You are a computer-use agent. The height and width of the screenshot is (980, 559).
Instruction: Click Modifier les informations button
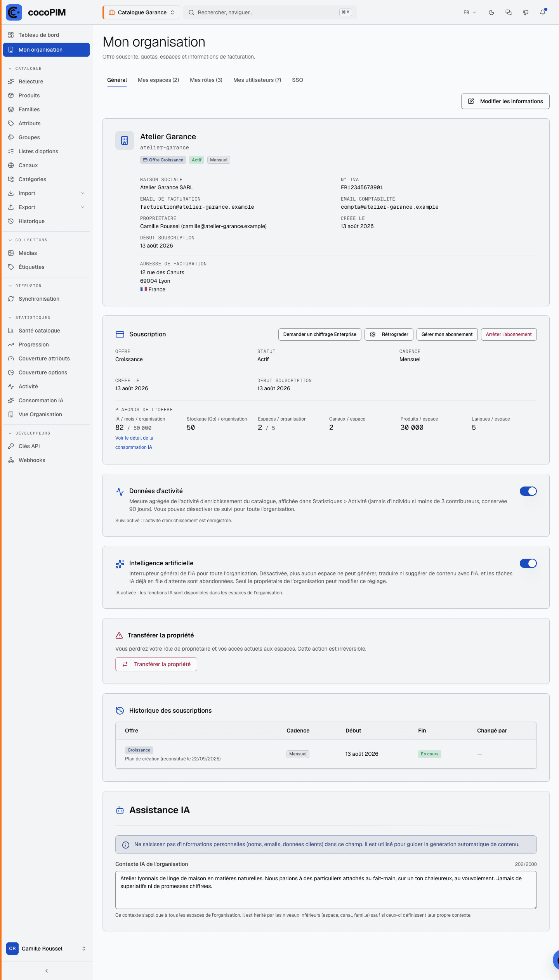click(505, 101)
